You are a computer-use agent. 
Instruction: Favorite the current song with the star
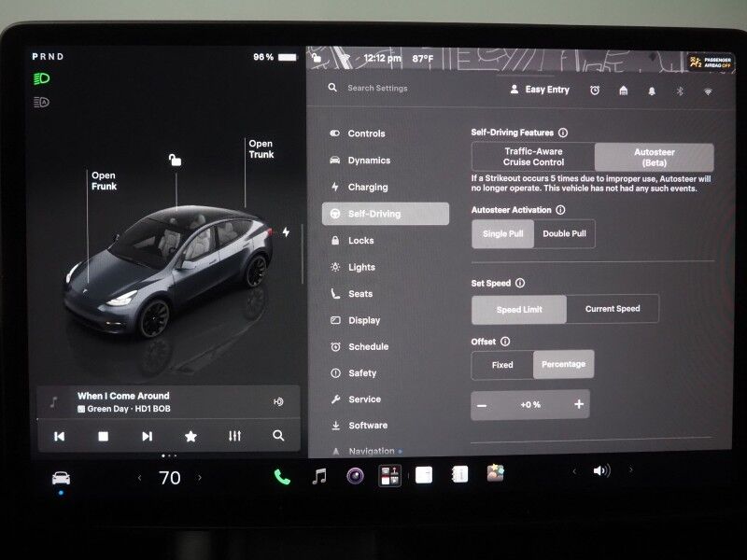click(x=190, y=436)
